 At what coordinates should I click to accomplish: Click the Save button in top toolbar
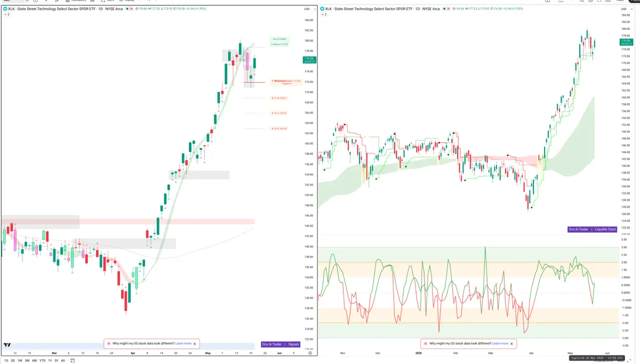[x=561, y=2]
